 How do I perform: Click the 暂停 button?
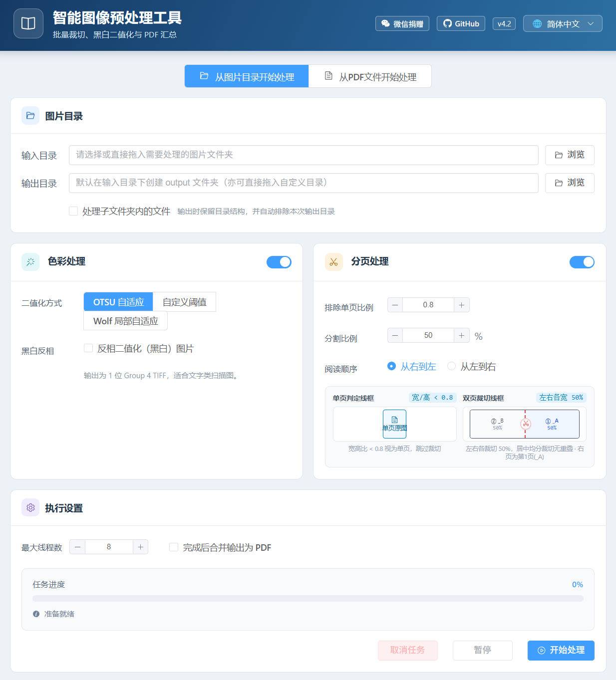(483, 650)
